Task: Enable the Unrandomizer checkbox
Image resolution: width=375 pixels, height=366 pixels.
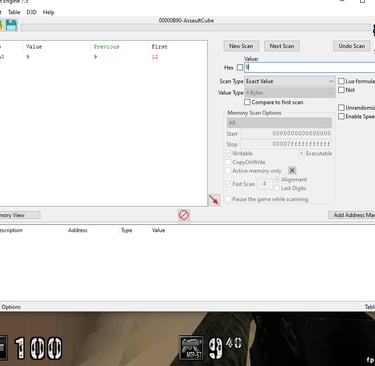Action: [x=341, y=107]
